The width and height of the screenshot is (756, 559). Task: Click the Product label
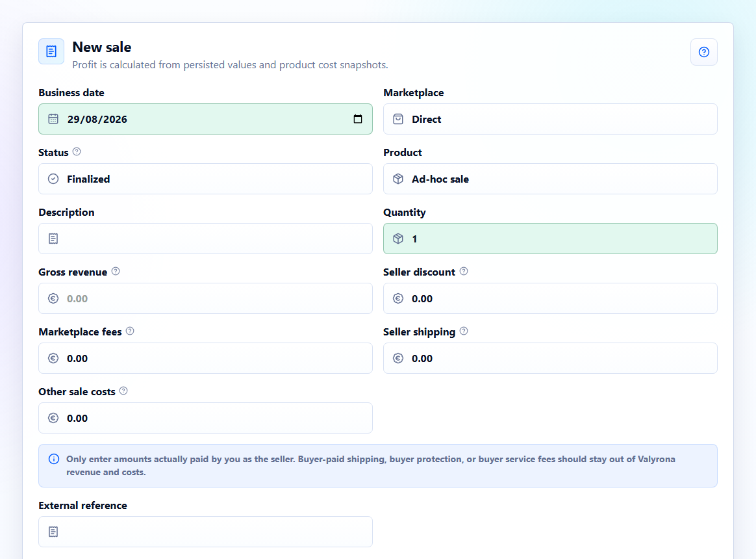(403, 153)
